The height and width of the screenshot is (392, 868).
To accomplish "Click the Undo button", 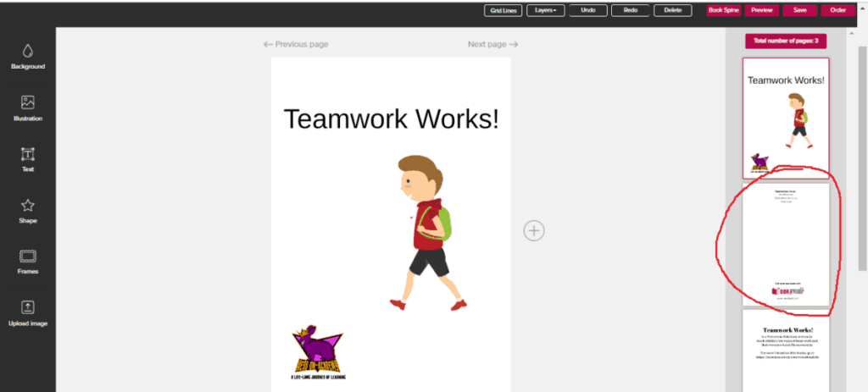I will coord(588,10).
